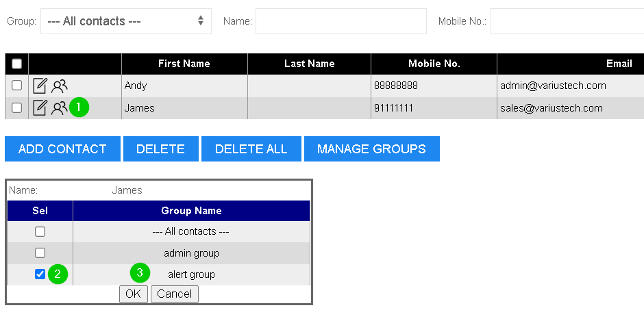Click the 'Sel' header in the dialog

point(40,211)
